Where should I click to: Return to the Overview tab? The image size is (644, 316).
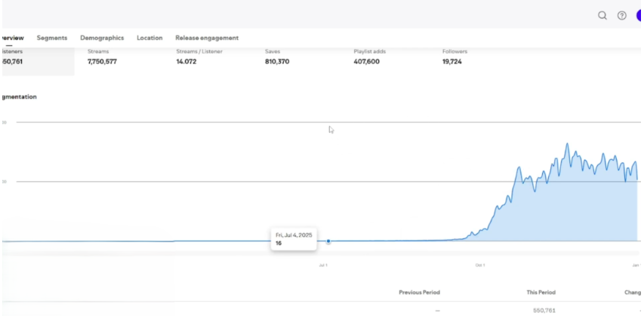(12, 38)
